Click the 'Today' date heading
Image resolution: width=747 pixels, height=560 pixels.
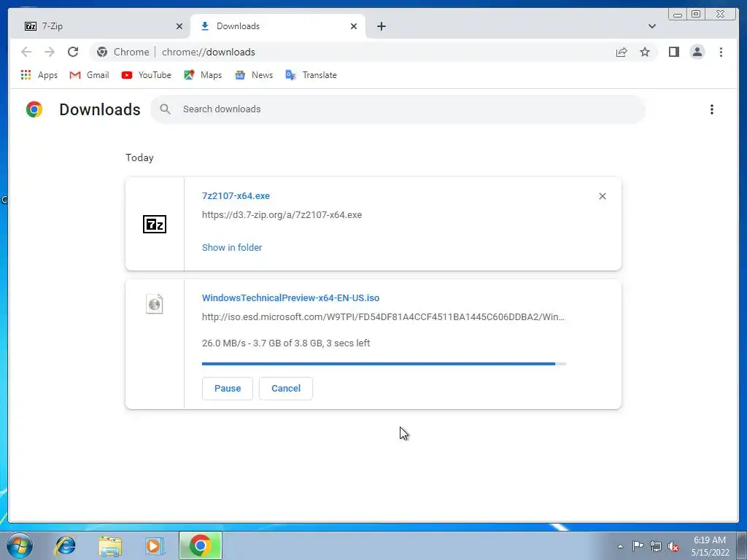(x=139, y=157)
